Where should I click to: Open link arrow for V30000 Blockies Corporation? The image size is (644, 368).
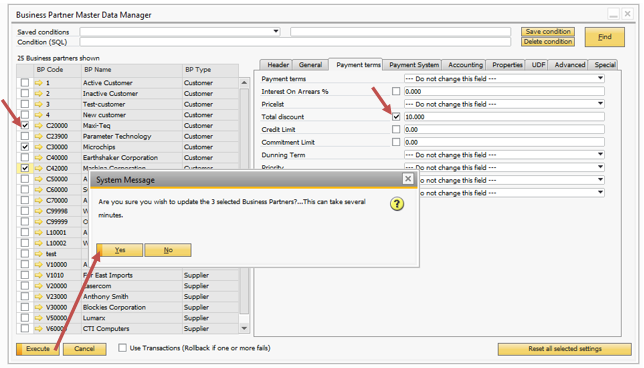pyautogui.click(x=39, y=307)
